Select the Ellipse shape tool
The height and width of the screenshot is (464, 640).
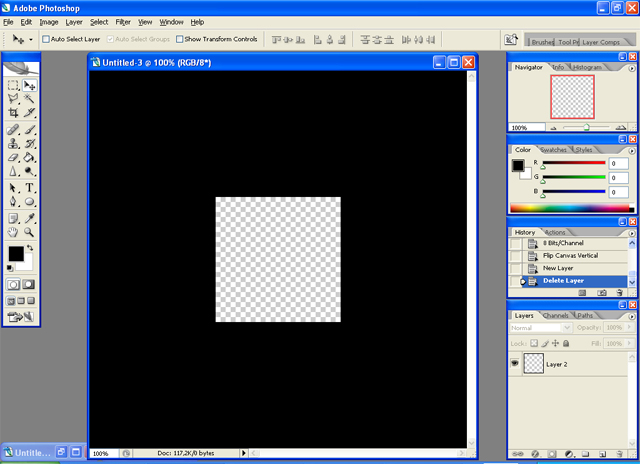click(x=29, y=202)
